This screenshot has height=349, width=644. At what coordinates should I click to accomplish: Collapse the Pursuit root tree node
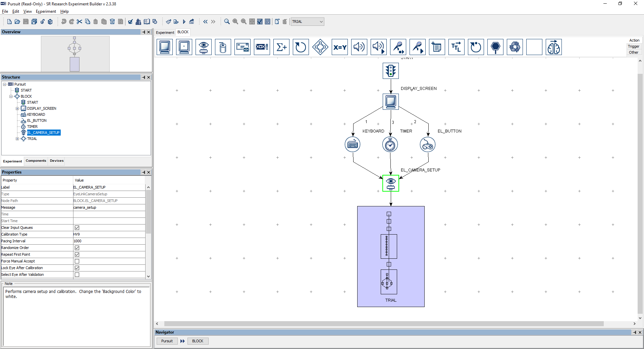(4, 84)
